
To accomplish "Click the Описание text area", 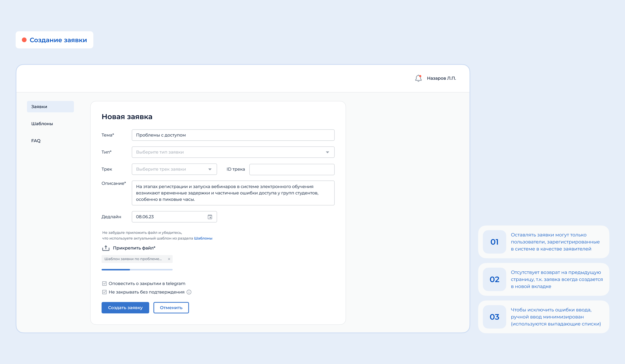I will (233, 193).
